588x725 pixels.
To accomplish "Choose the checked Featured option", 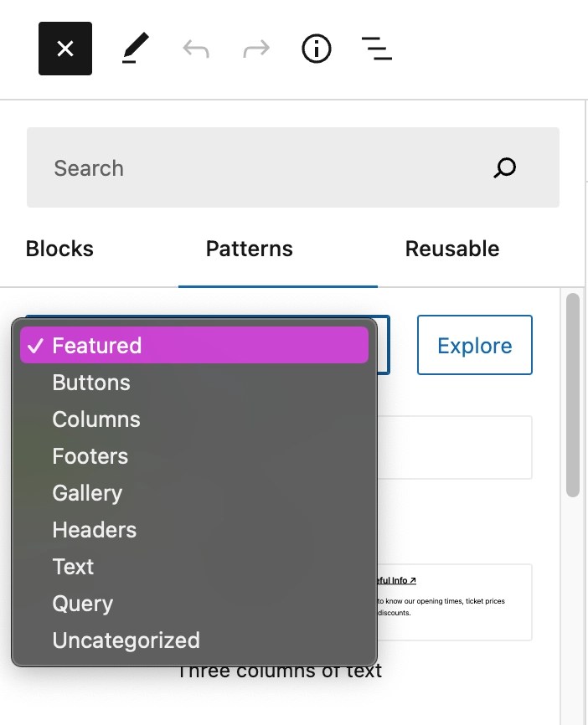I will [x=194, y=345].
